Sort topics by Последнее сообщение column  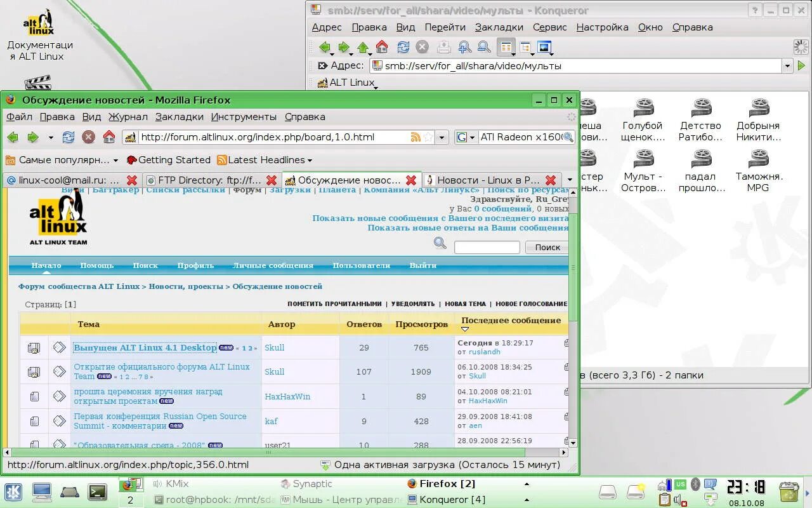pyautogui.click(x=511, y=321)
